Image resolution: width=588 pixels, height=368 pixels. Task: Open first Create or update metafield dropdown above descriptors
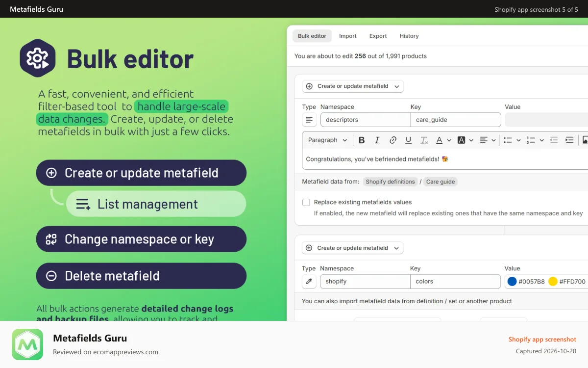pyautogui.click(x=353, y=86)
